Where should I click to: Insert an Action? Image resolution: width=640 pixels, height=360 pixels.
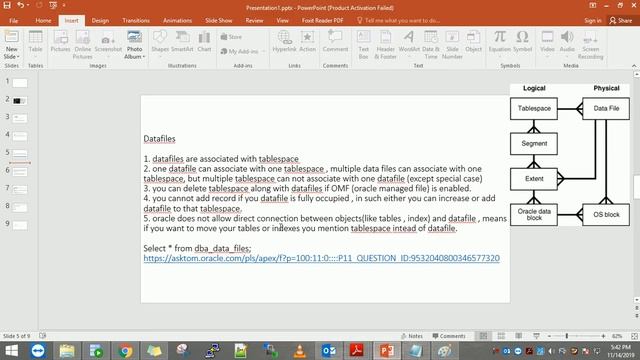[307, 42]
